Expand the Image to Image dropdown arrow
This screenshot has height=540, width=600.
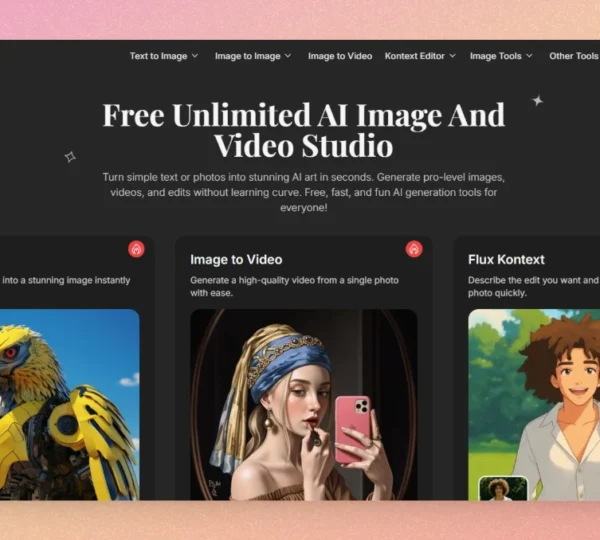click(x=288, y=56)
